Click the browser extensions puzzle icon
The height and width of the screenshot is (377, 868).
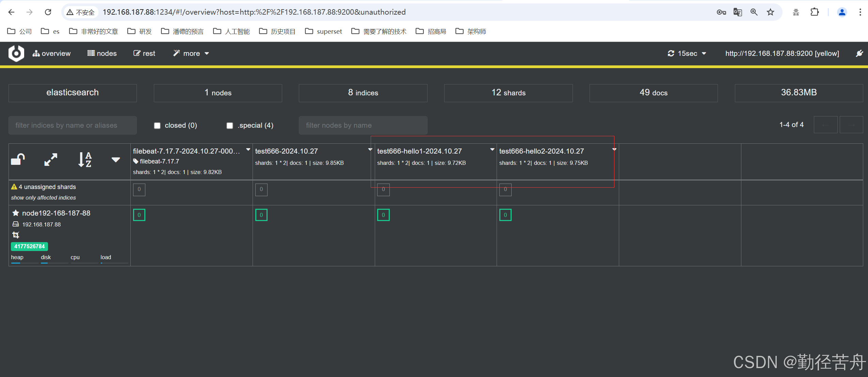point(815,12)
